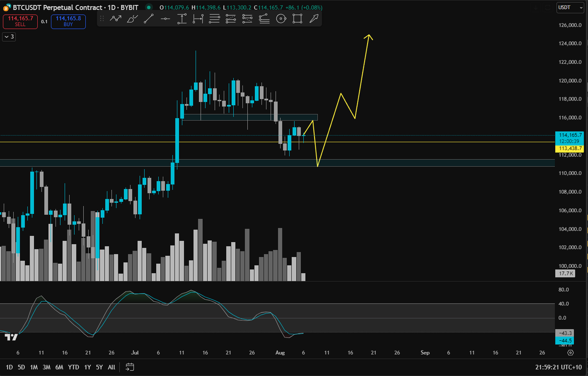
Task: Click the yellow 113,438.7 price label
Action: click(x=569, y=148)
